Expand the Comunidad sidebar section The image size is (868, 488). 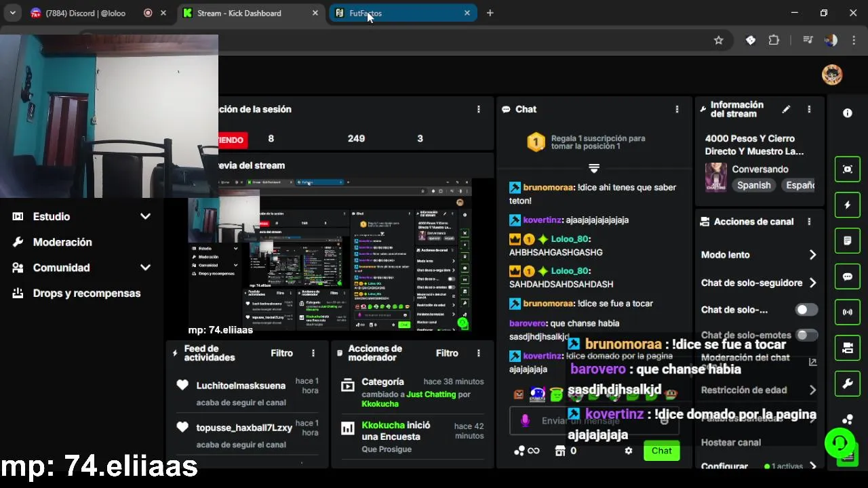[145, 268]
